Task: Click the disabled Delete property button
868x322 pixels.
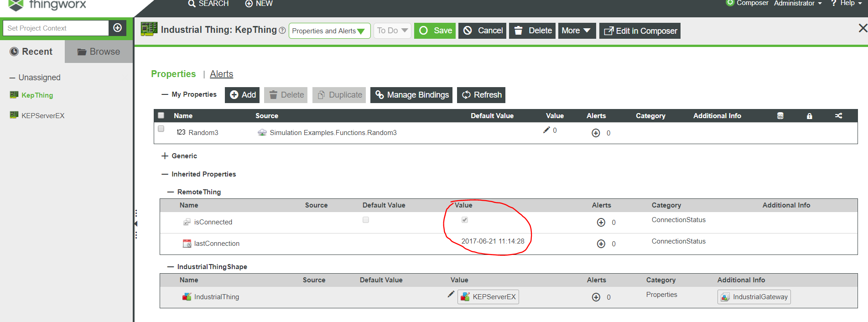Action: pyautogui.click(x=286, y=95)
